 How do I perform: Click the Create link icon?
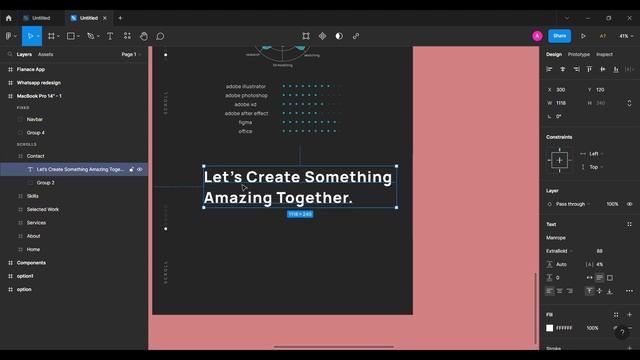[356, 36]
